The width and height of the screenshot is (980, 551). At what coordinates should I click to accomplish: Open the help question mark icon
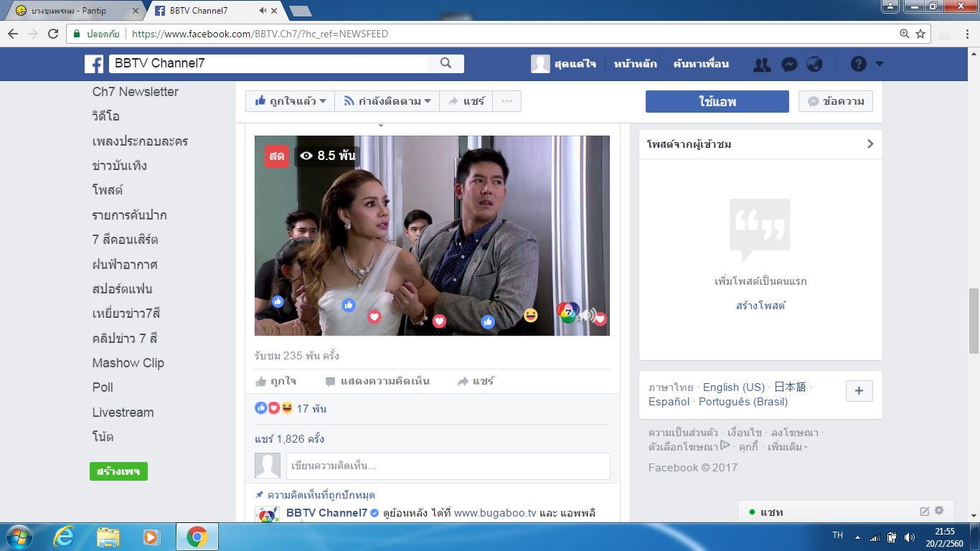click(x=859, y=64)
